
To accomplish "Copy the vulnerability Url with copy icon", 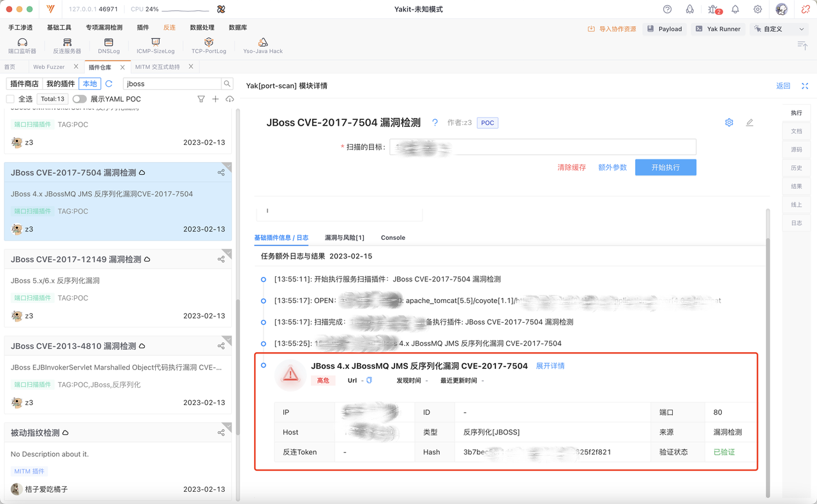I will tap(369, 380).
